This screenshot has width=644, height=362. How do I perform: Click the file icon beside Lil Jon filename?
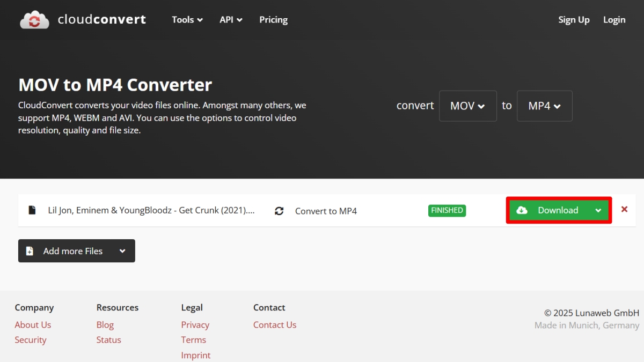(x=32, y=210)
